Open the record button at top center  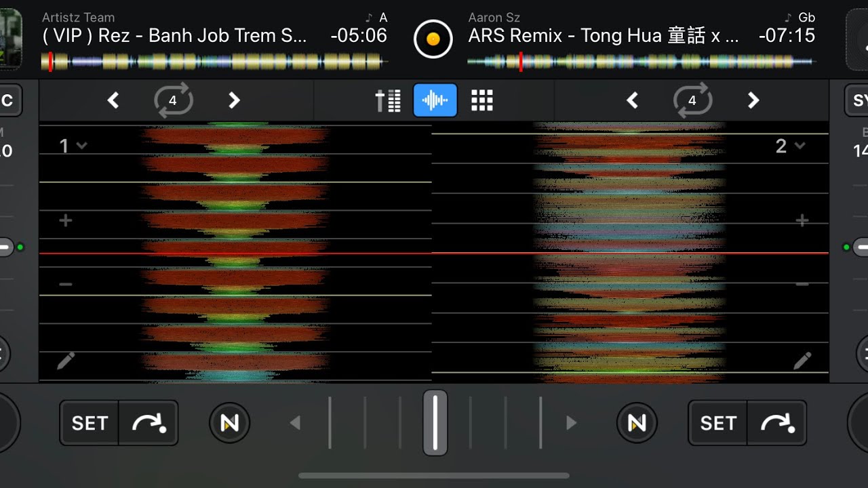[x=433, y=39]
